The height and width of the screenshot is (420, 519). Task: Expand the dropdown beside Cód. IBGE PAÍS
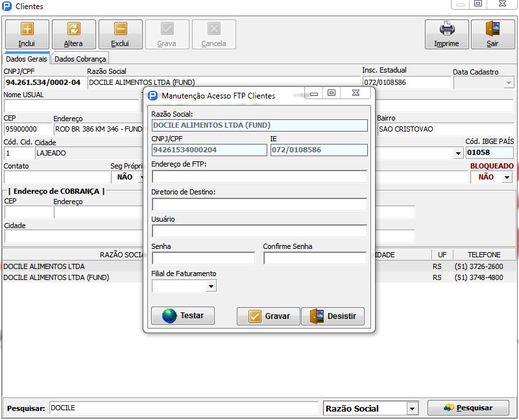tap(458, 153)
